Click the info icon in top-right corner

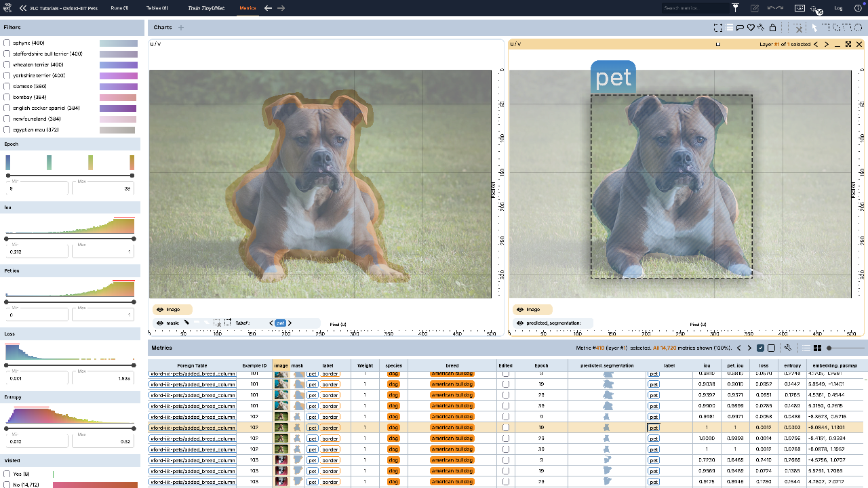[x=858, y=8]
